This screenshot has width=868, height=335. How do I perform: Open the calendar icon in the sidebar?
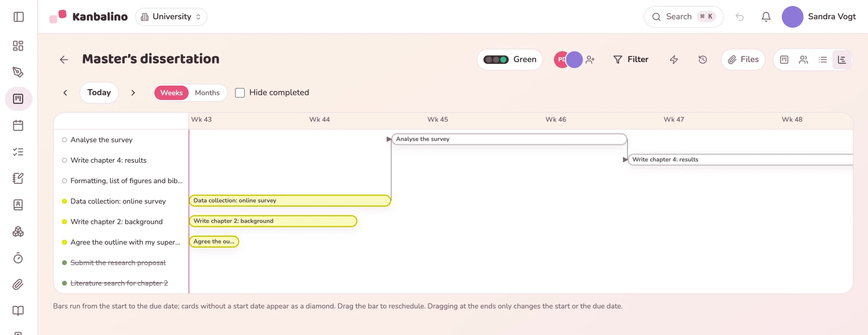point(18,125)
